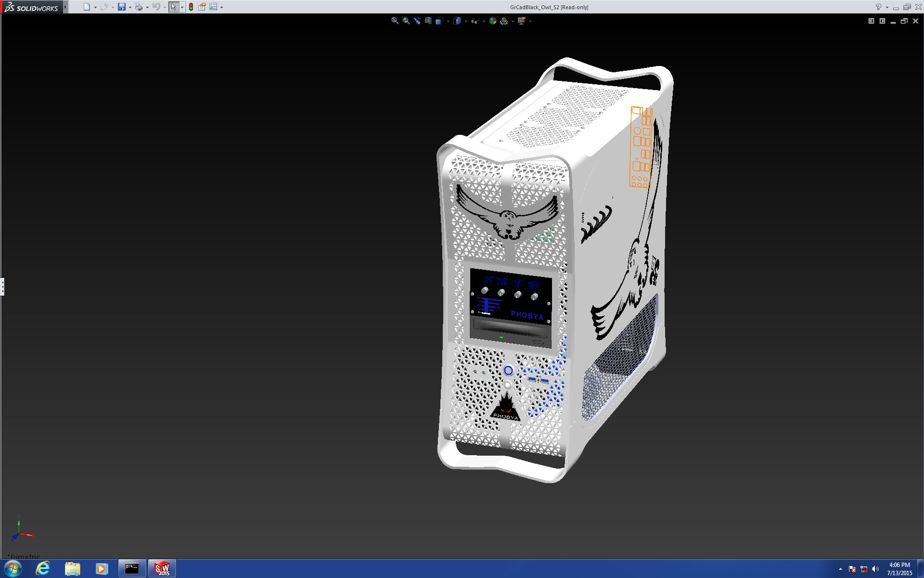Click the Zoom to Fit icon
Image resolution: width=924 pixels, height=578 pixels.
[x=395, y=21]
